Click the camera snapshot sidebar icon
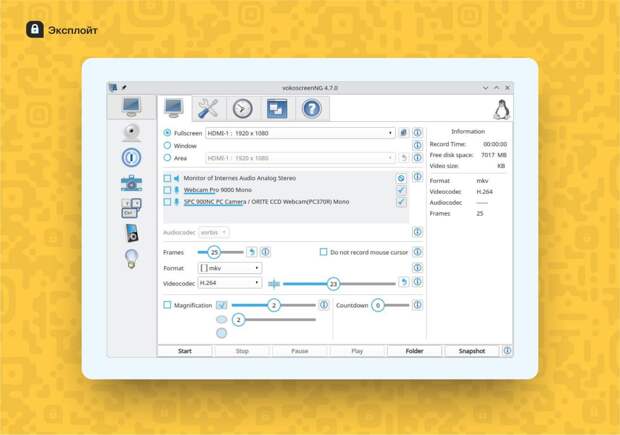This screenshot has height=435, width=620. 131,183
